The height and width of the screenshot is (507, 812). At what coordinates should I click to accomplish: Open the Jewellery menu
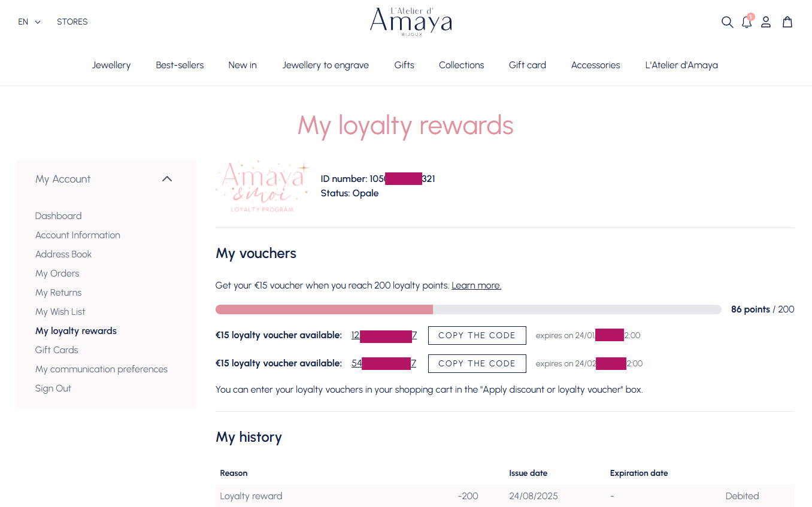click(111, 65)
